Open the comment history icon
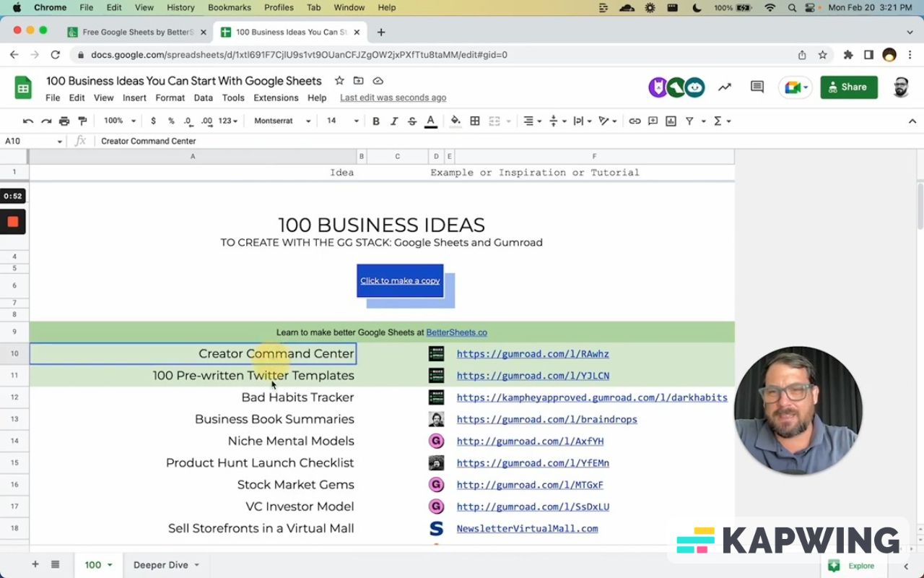 [757, 87]
